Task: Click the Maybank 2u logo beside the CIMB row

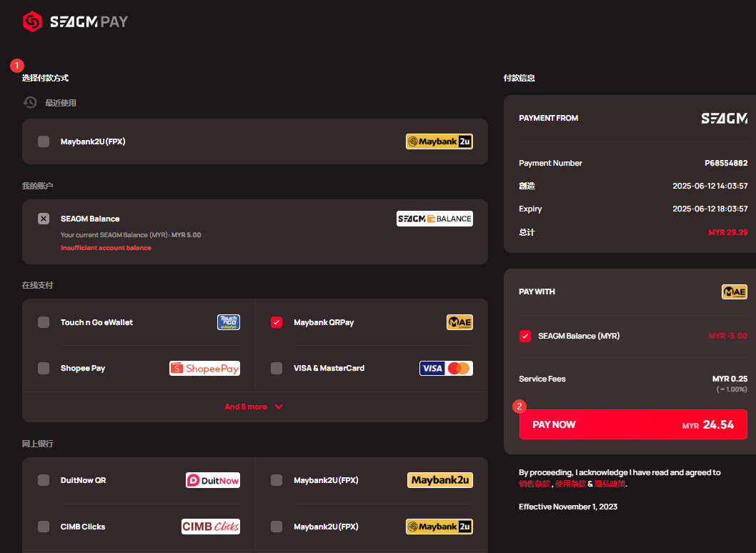Action: click(x=439, y=527)
